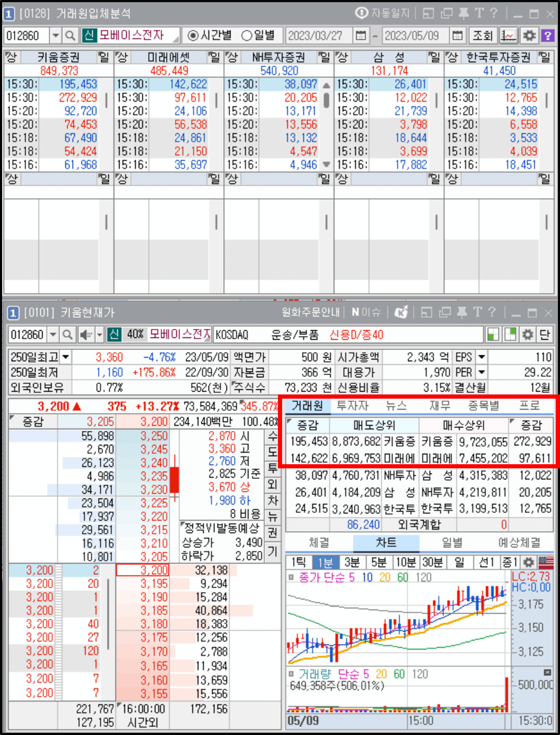
Task: Toggle the 일 button in 키움증권 column
Action: (104, 57)
